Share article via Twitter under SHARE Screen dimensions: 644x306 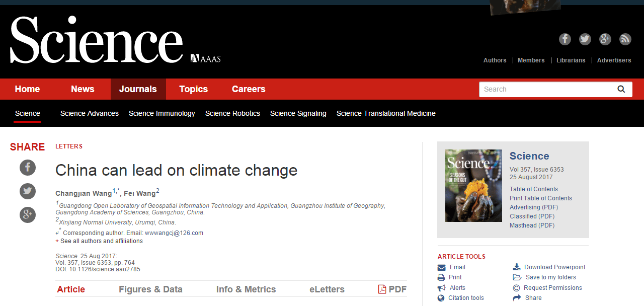coord(28,191)
